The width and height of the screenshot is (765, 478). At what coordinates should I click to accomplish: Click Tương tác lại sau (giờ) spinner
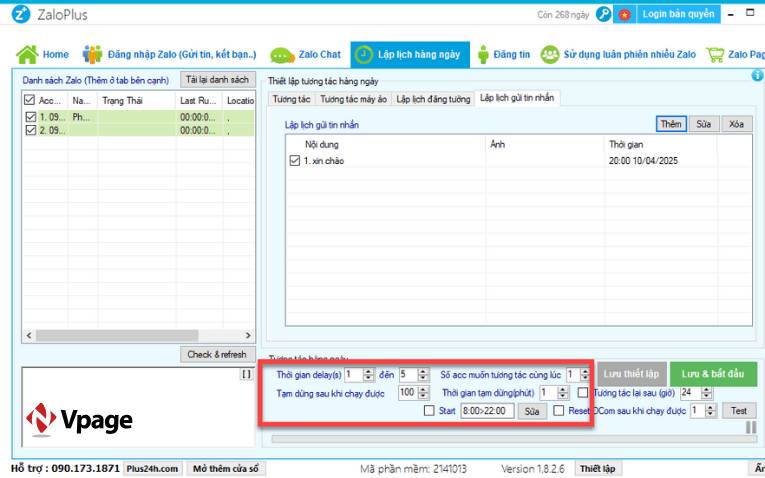696,393
